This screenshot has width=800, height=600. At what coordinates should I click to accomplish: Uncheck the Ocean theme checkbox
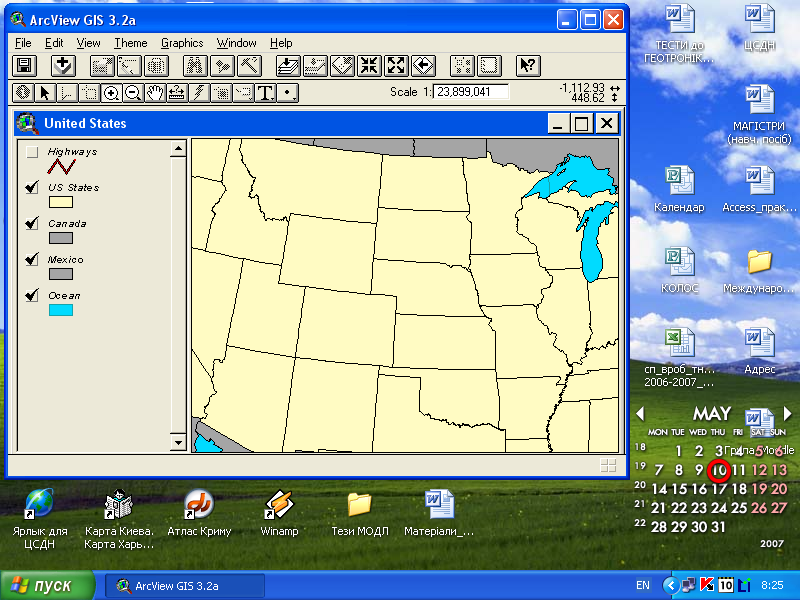click(32, 295)
